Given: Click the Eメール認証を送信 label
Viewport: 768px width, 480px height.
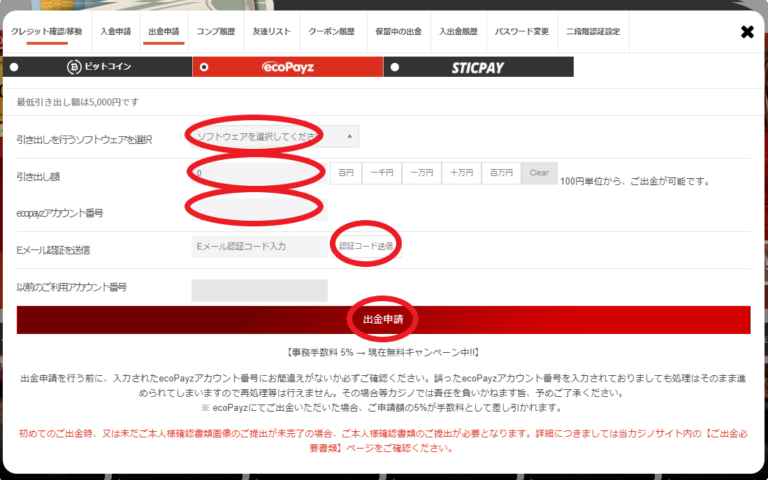Looking at the screenshot, I should [x=53, y=250].
